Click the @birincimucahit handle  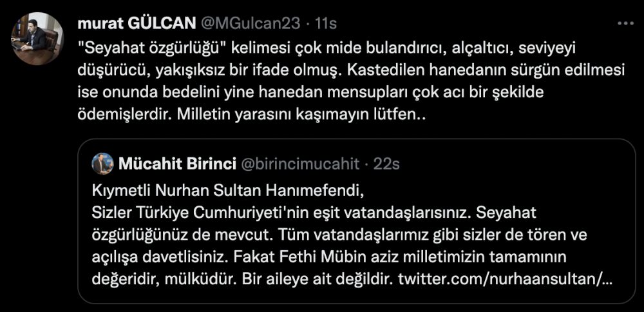point(299,164)
